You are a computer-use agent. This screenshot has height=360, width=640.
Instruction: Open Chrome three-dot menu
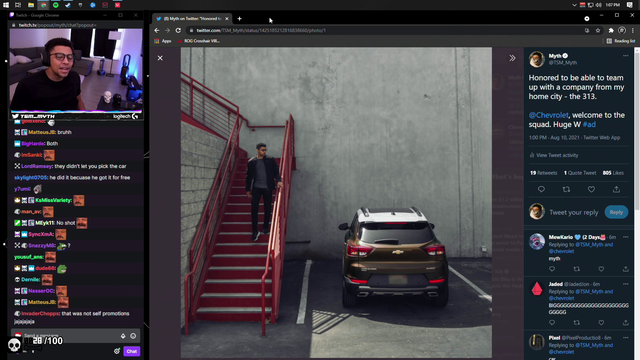coord(633,30)
